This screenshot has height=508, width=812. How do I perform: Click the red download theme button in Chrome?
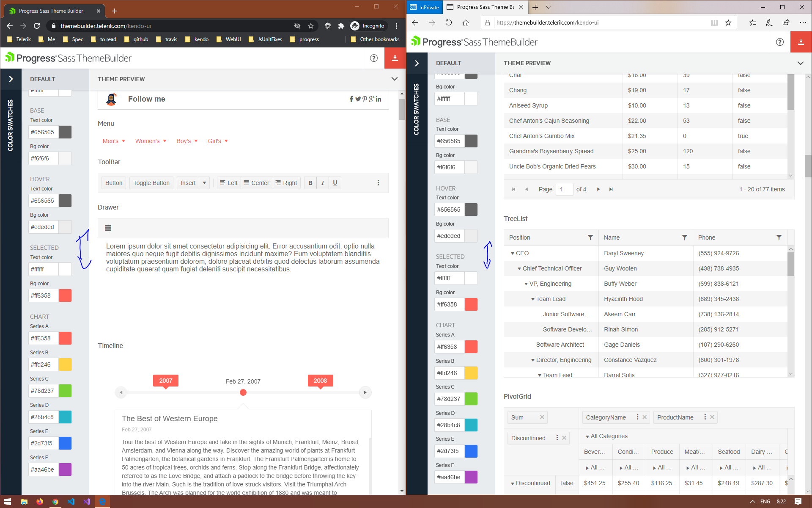[395, 58]
